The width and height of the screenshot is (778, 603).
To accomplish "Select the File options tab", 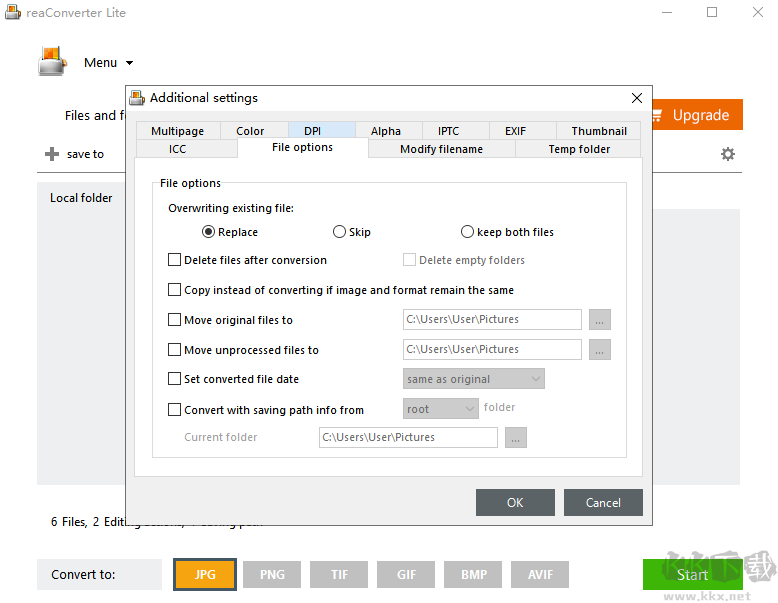I will point(302,147).
